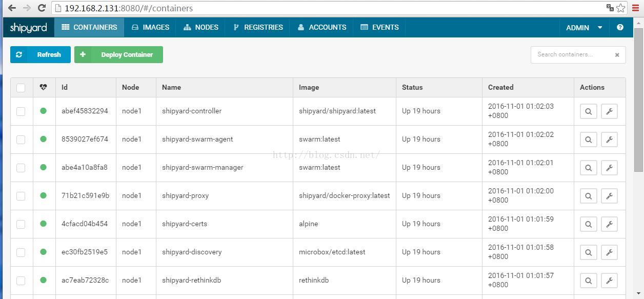Viewport: 644px width, 299px height.
Task: View the EVENTS tab
Action: point(379,27)
